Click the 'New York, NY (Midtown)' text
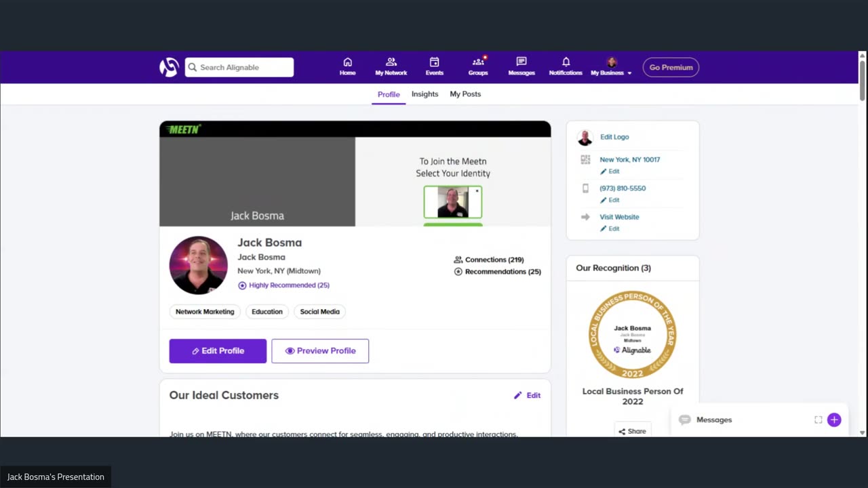The image size is (868, 488). [279, 271]
